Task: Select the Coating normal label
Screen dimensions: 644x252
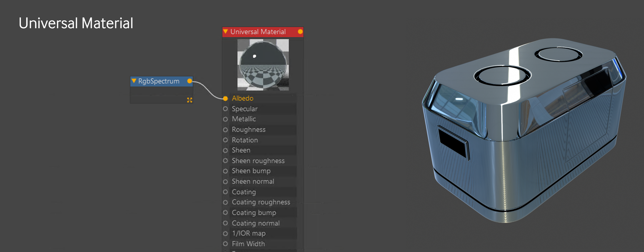Action: 256,223
